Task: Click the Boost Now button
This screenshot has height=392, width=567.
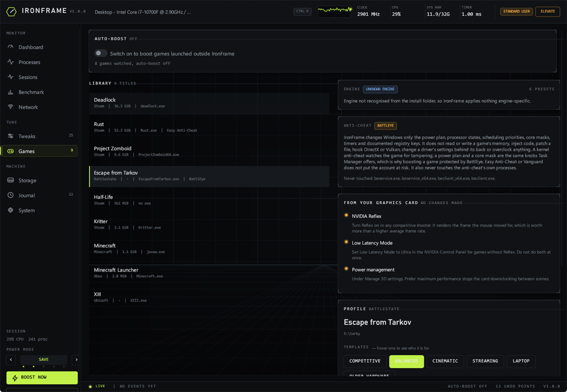Action: (x=42, y=377)
